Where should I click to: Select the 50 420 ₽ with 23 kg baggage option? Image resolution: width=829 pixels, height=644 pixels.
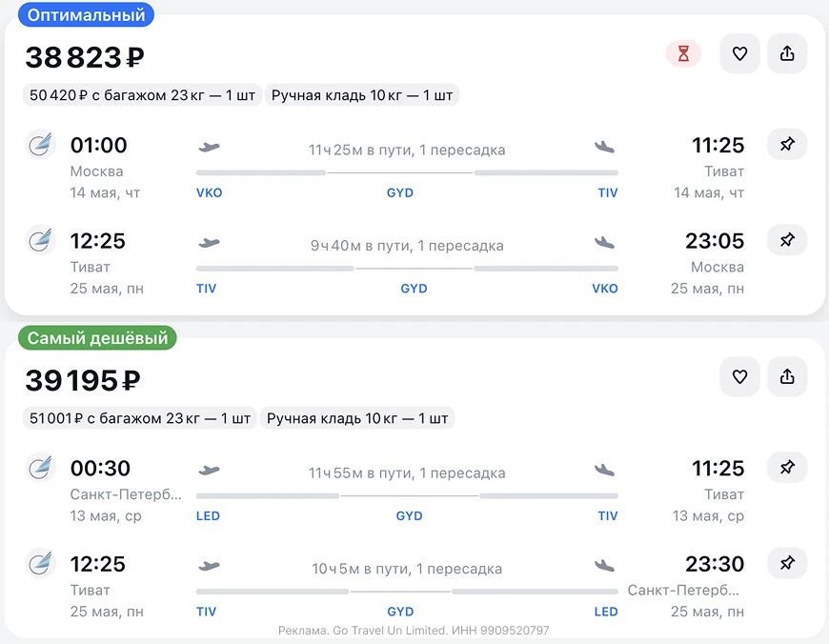pos(143,95)
